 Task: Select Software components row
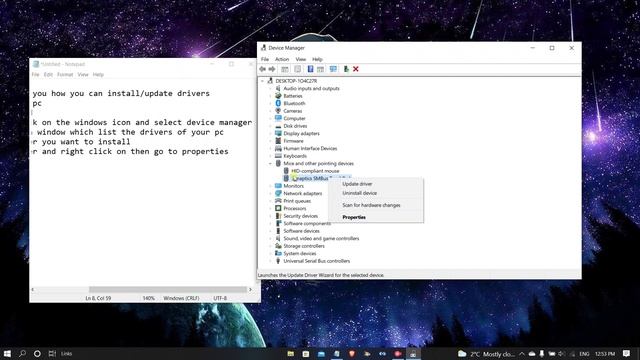[x=307, y=223]
